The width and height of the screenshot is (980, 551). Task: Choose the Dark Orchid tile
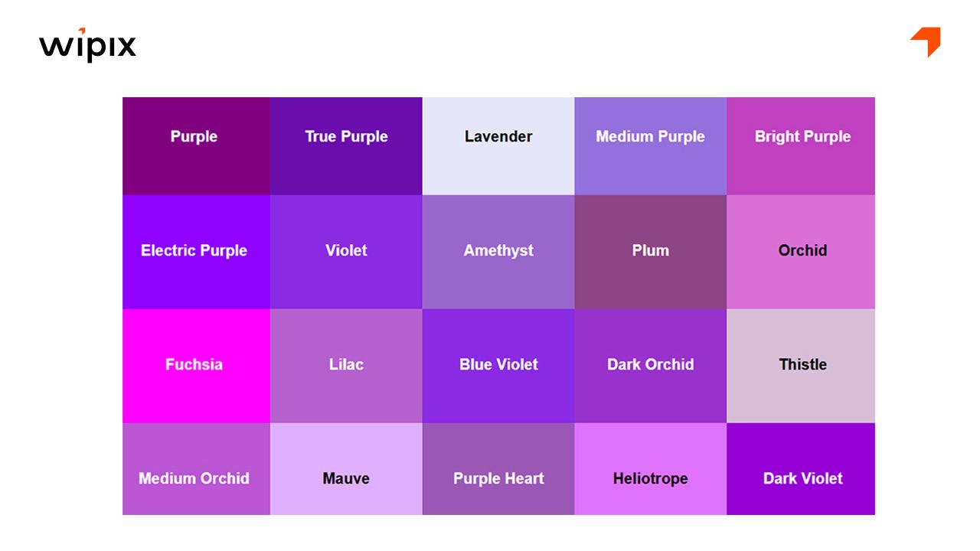(650, 366)
